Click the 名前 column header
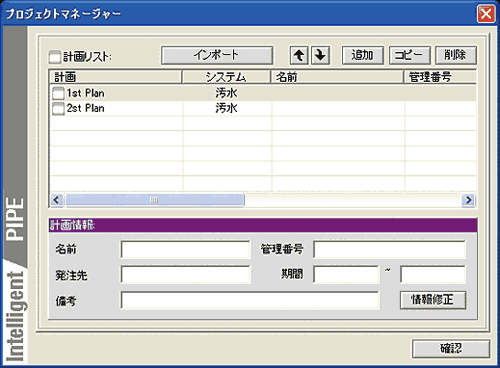 coord(337,77)
